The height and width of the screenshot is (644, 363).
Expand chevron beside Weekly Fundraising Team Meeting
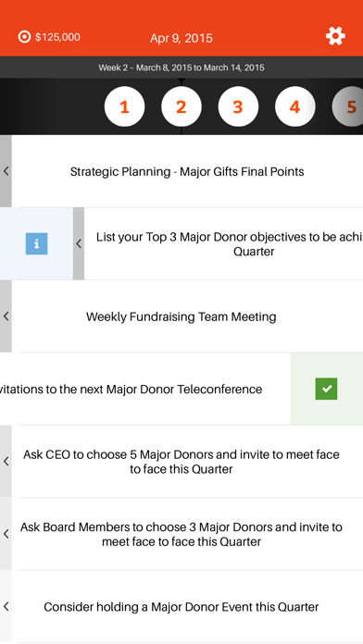6,316
